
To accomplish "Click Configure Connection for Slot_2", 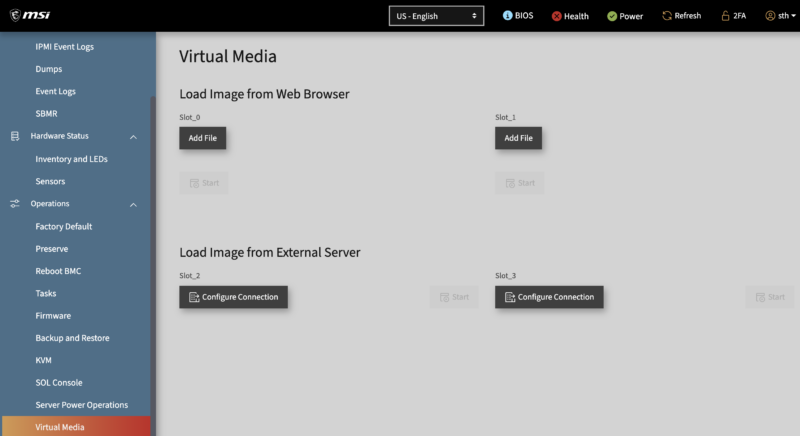I will click(233, 297).
